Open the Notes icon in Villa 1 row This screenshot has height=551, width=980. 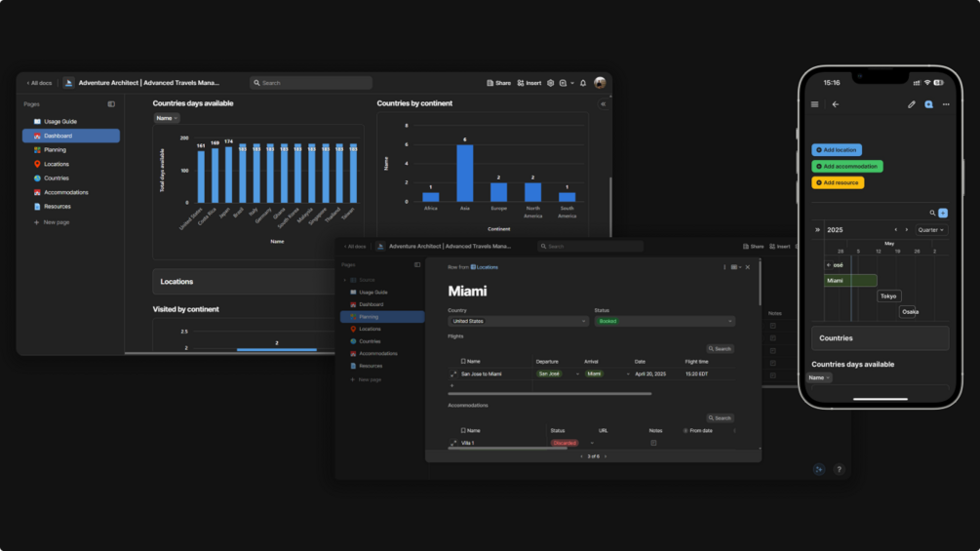click(653, 443)
